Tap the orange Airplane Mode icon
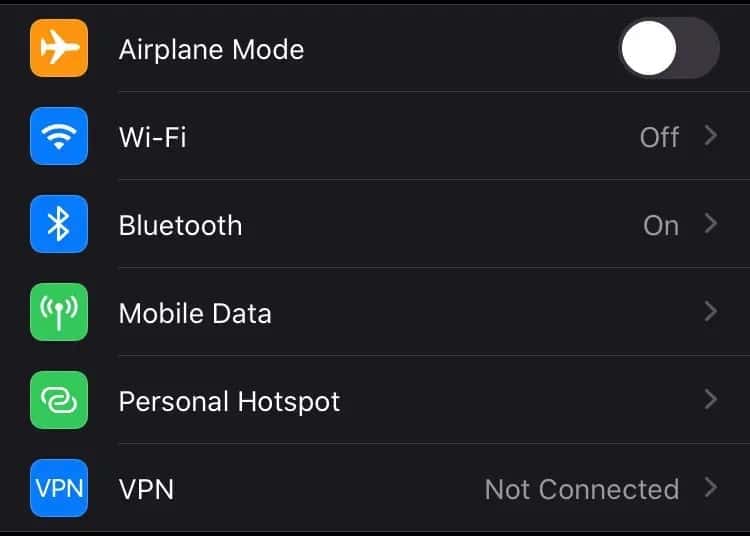The width and height of the screenshot is (750, 536). click(59, 48)
